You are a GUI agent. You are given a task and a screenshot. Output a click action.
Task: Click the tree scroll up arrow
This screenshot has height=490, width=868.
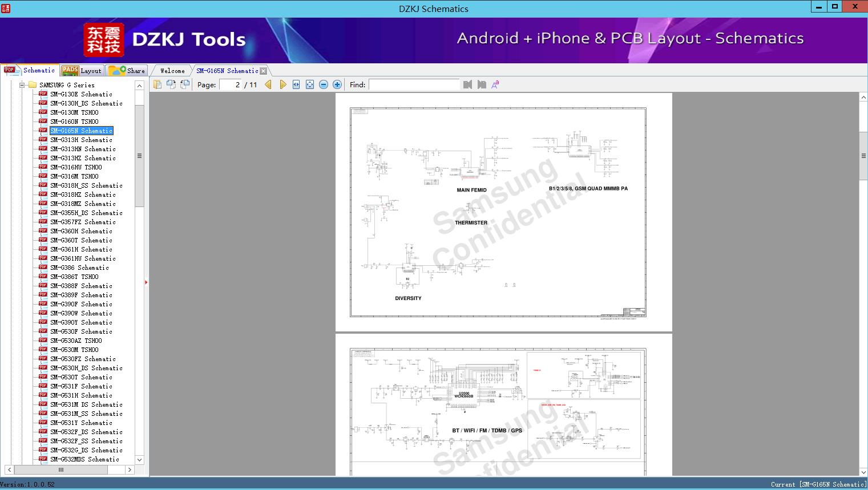tap(139, 86)
